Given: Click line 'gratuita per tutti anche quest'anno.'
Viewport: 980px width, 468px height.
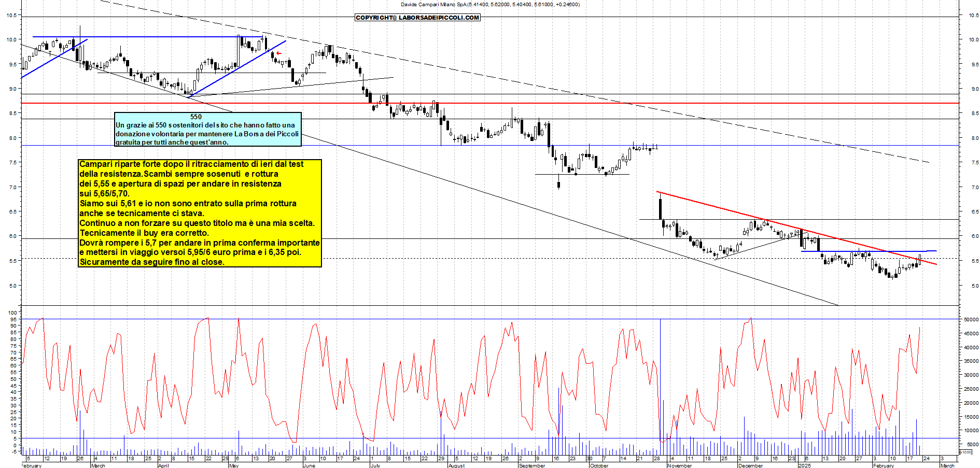Looking at the screenshot, I should click(172, 142).
